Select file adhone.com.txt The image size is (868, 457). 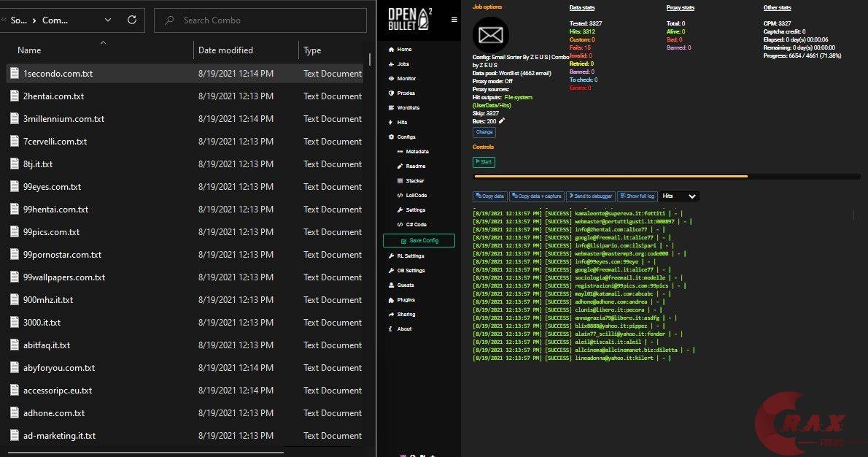185,413
